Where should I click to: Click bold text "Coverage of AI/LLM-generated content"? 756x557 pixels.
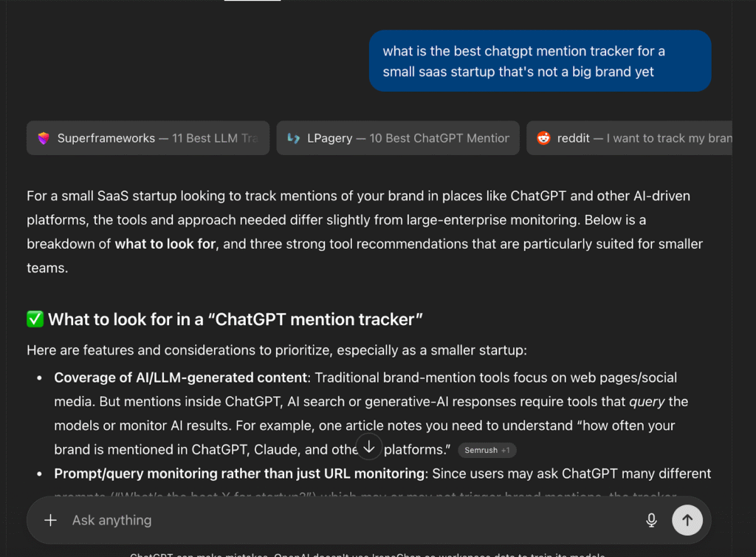pos(180,377)
